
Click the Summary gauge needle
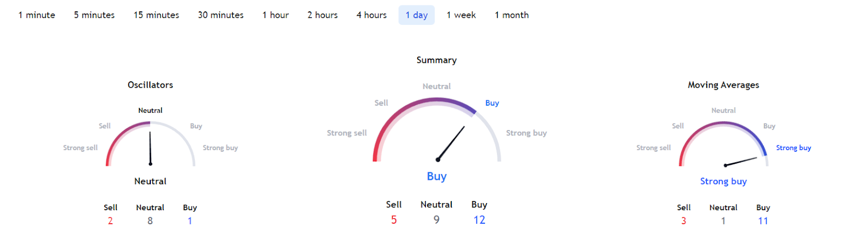click(451, 143)
